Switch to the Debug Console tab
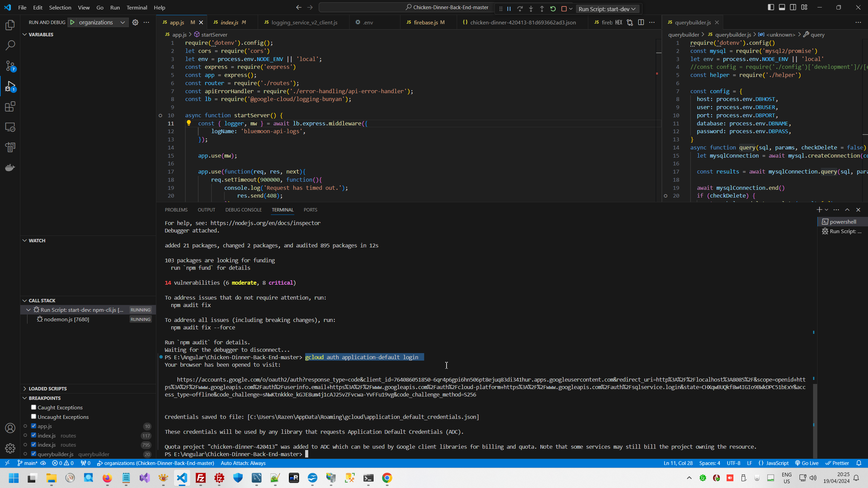The width and height of the screenshot is (868, 488). click(243, 210)
